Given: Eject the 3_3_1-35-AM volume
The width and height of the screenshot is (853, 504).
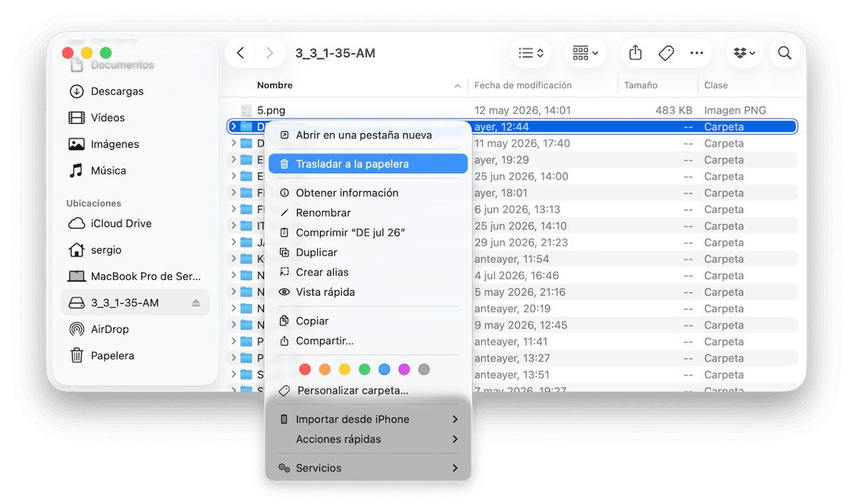Looking at the screenshot, I should coord(196,303).
